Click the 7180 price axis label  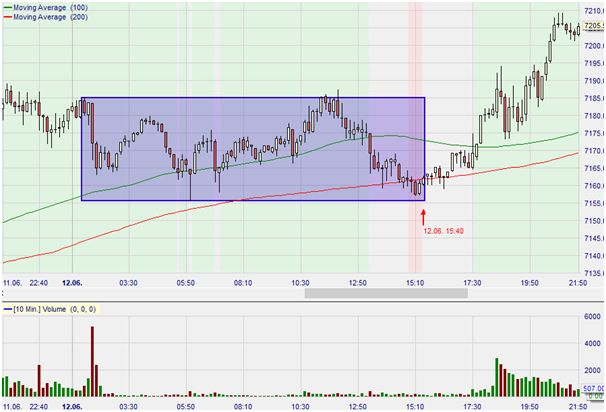click(594, 116)
